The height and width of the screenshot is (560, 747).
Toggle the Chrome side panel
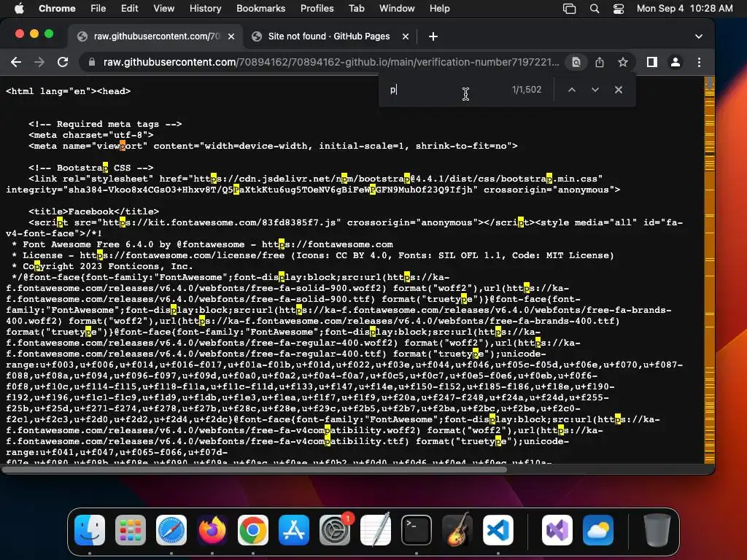(x=651, y=62)
